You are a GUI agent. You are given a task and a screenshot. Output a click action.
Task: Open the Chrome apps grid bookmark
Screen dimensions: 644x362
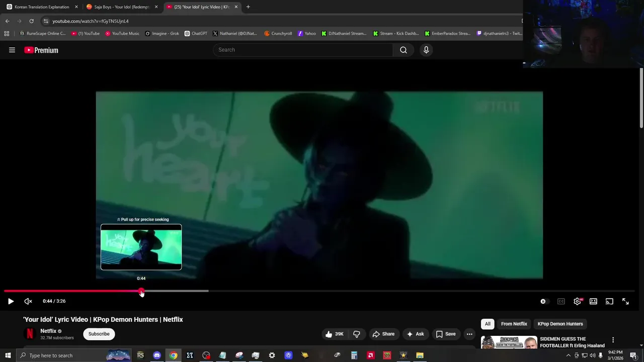point(7,34)
